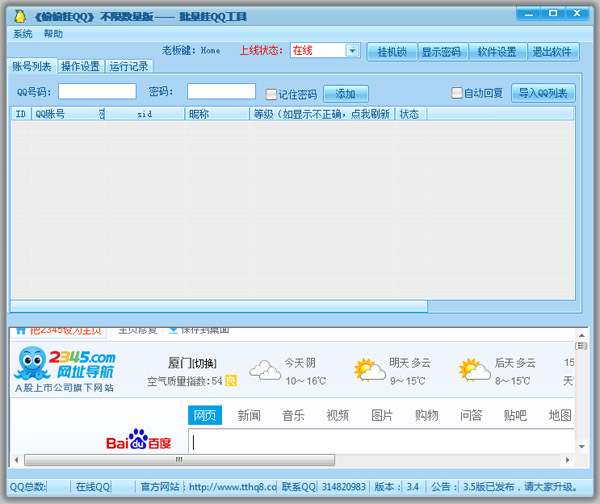Open the 帮助 menu
The width and height of the screenshot is (600, 504).
53,34
